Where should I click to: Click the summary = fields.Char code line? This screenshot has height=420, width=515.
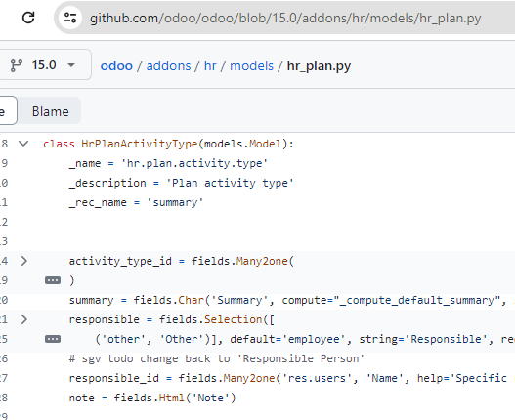pos(291,300)
